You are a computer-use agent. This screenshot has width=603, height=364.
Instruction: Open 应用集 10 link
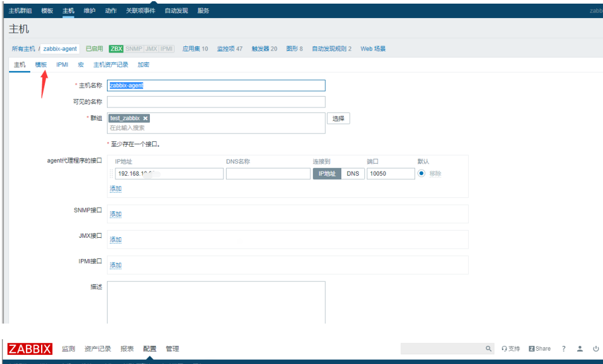[195, 49]
